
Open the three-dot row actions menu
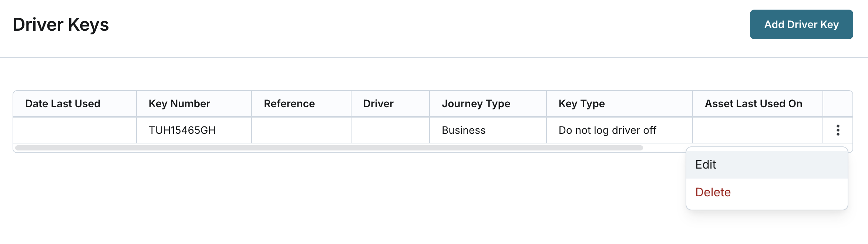tap(838, 130)
